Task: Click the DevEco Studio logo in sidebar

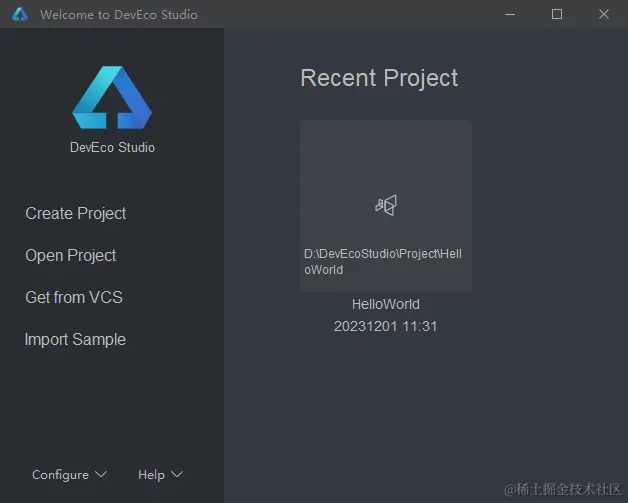Action: (x=112, y=97)
